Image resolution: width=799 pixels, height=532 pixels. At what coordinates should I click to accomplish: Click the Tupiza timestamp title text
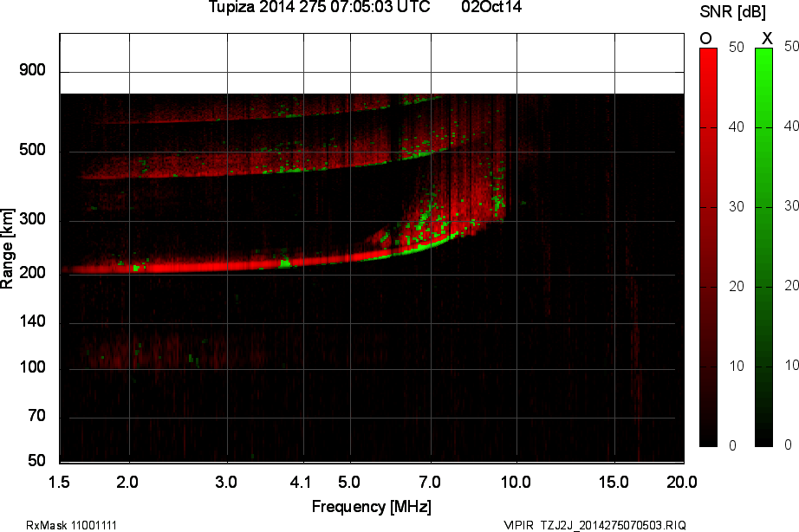click(x=319, y=8)
